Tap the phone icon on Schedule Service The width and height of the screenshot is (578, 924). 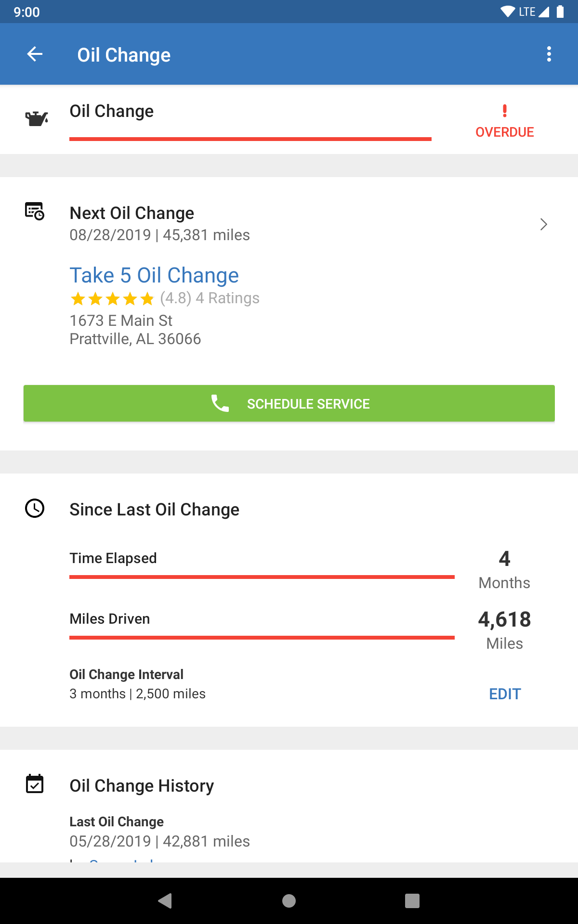click(x=220, y=403)
